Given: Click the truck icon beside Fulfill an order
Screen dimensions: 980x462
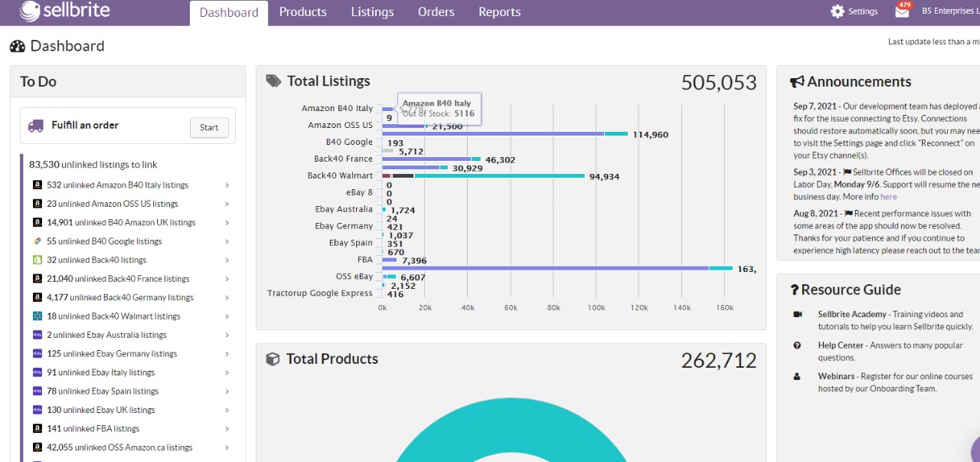Looking at the screenshot, I should (x=35, y=126).
